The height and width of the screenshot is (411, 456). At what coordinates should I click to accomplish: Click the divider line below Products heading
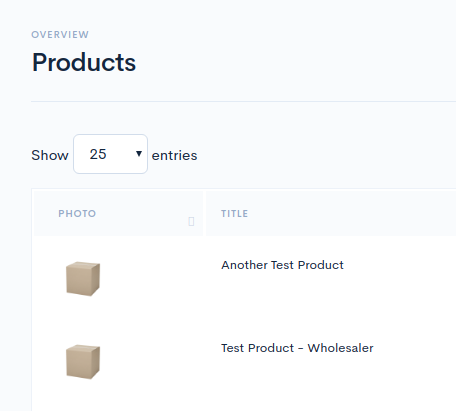pyautogui.click(x=243, y=101)
